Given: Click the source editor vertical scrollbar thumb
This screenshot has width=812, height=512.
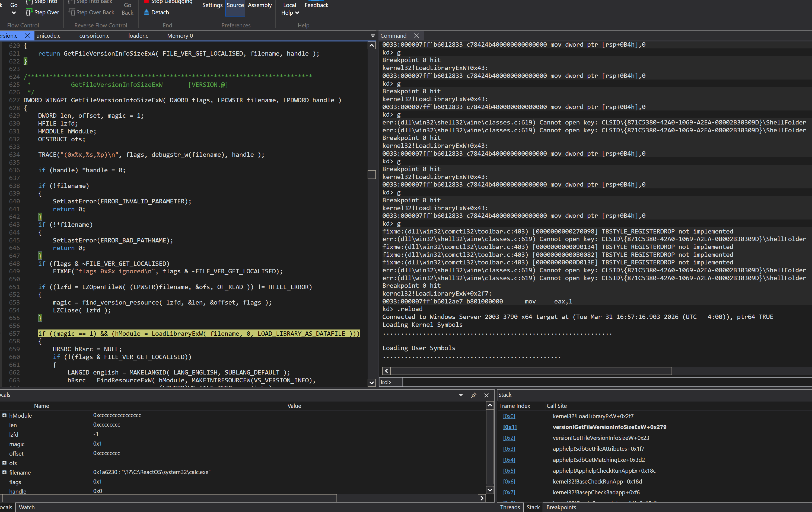Looking at the screenshot, I should tap(372, 175).
